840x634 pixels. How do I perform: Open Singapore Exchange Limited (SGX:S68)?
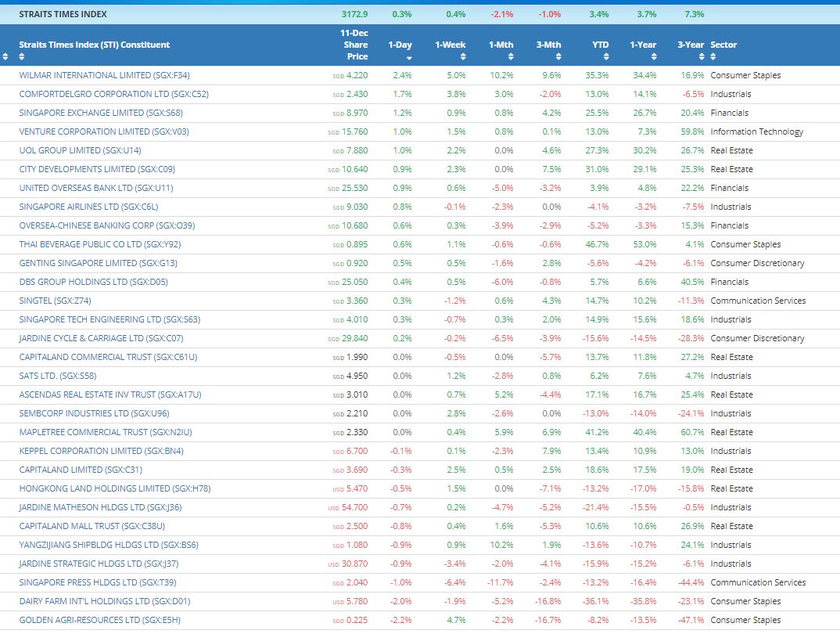(101, 113)
